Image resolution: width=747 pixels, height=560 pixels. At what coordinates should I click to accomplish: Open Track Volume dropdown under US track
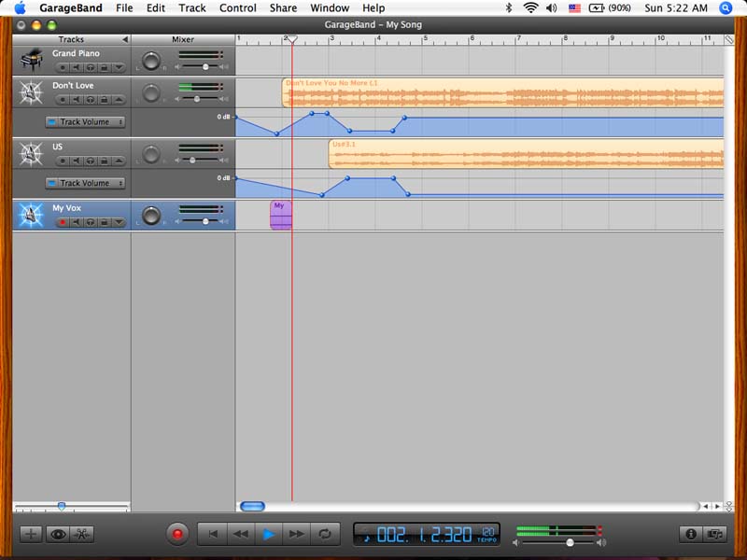pyautogui.click(x=86, y=183)
